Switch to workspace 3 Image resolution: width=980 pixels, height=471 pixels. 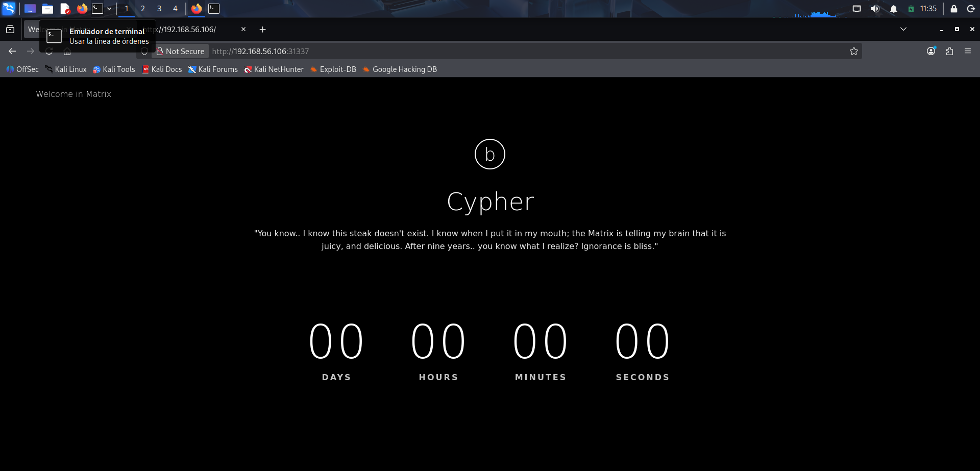coord(159,9)
